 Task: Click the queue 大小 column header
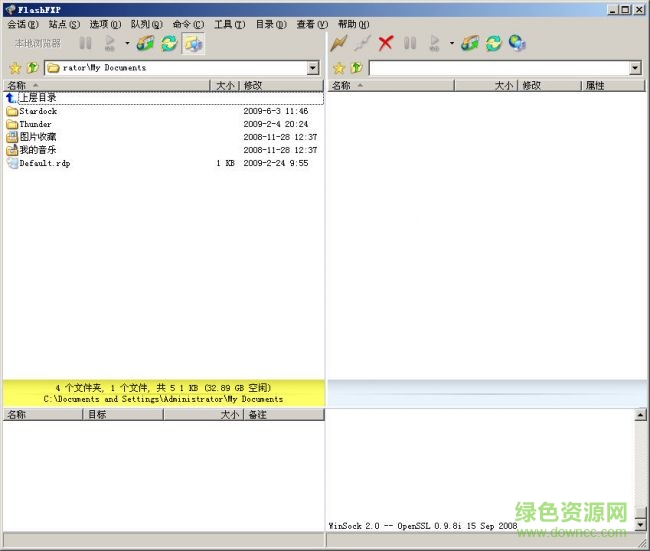tap(204, 415)
